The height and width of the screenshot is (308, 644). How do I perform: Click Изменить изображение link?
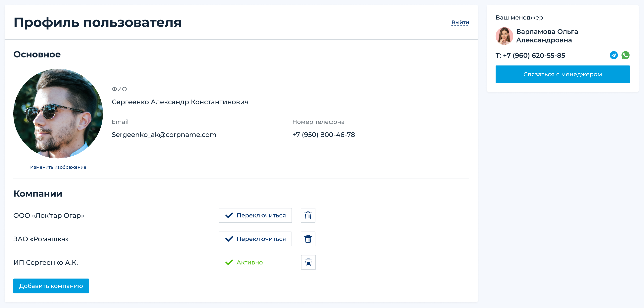tap(58, 167)
